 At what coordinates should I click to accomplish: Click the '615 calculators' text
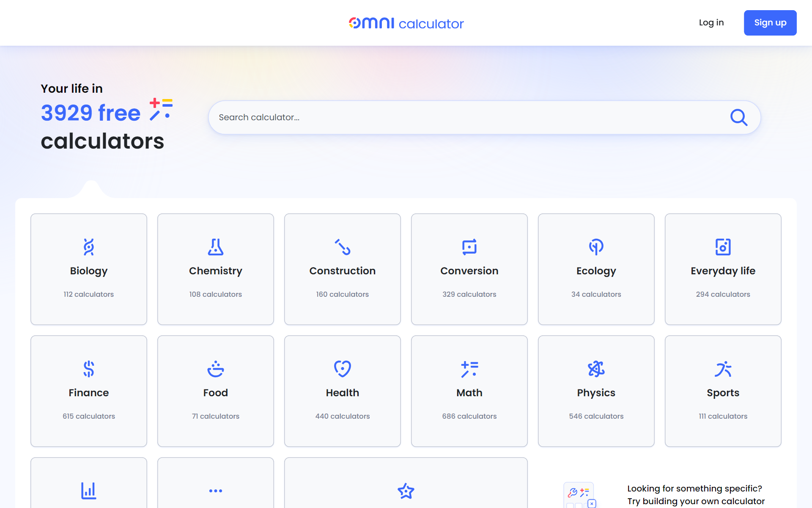[x=89, y=416]
